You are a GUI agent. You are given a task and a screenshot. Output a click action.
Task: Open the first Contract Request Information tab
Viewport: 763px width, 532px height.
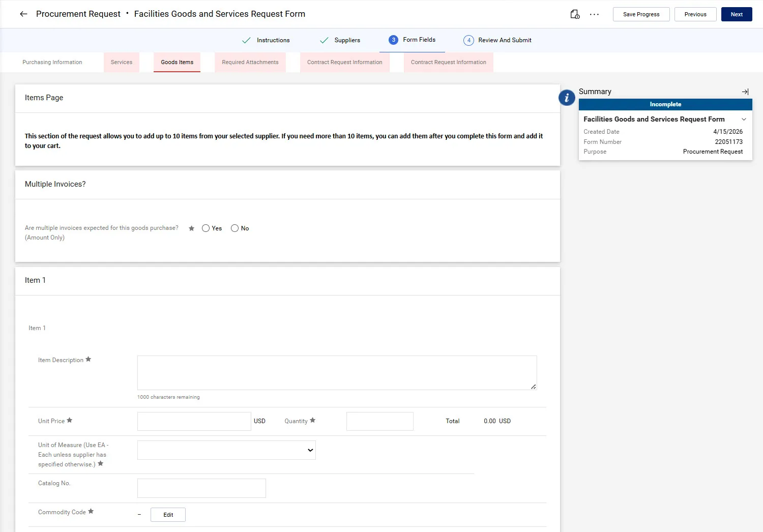point(345,62)
